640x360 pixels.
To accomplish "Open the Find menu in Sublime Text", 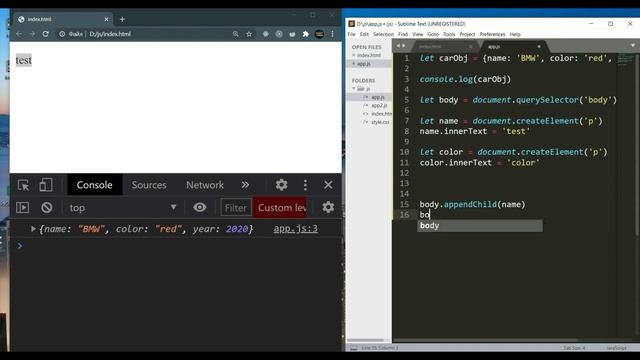I will point(403,34).
